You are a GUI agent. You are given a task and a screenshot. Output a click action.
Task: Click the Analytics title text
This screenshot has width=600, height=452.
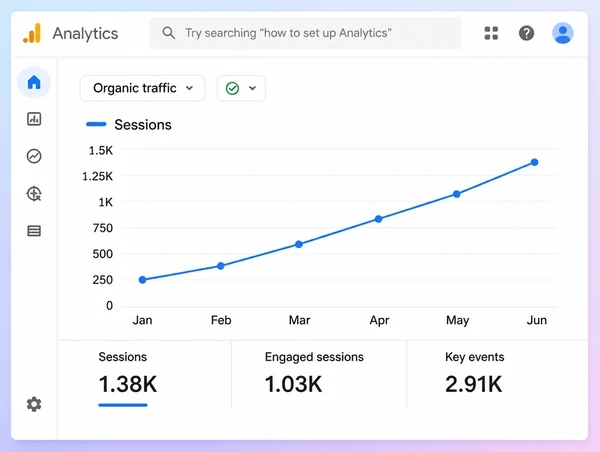[x=85, y=34]
